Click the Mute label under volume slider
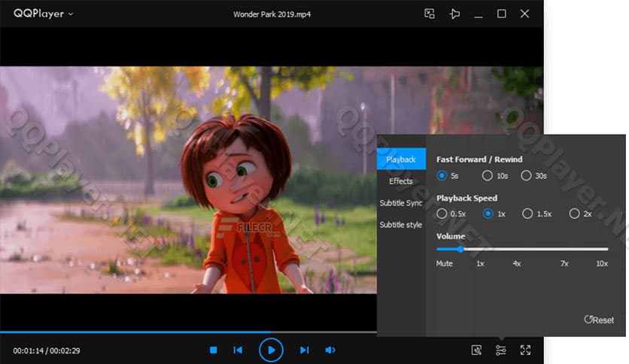This screenshot has height=364, width=629. click(x=444, y=263)
